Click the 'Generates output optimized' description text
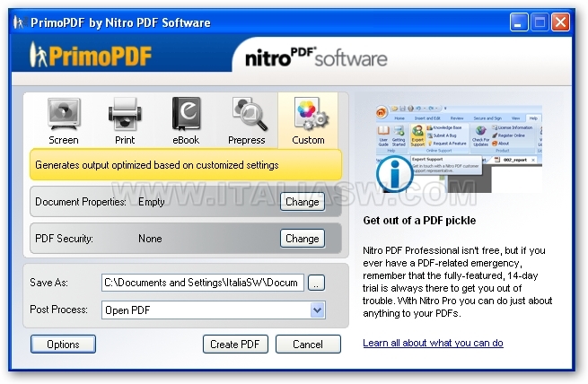 (157, 165)
